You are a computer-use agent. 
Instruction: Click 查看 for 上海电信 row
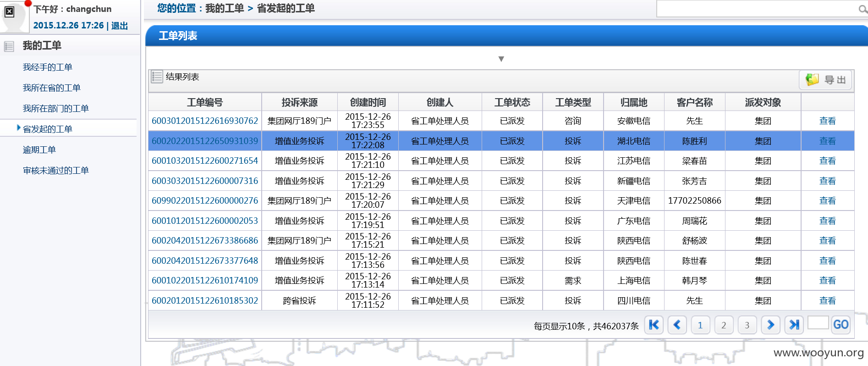pyautogui.click(x=827, y=280)
